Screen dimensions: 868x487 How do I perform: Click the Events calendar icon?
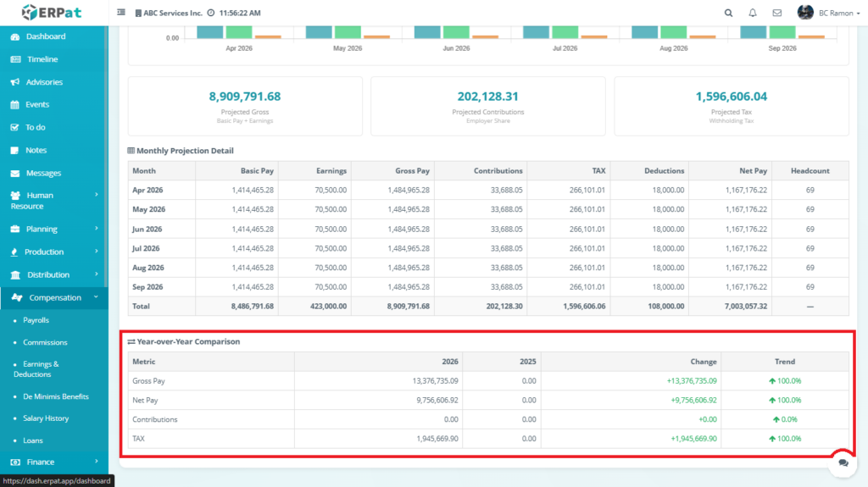pyautogui.click(x=15, y=105)
